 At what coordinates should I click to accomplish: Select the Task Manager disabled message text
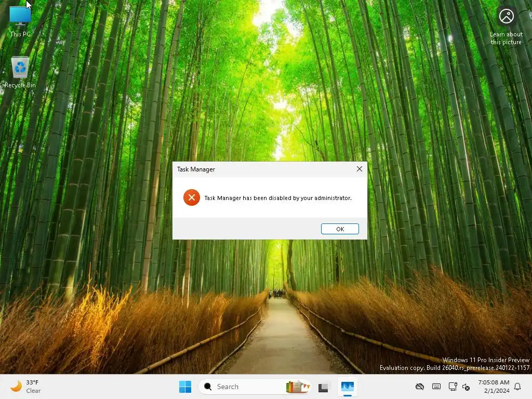[278, 198]
